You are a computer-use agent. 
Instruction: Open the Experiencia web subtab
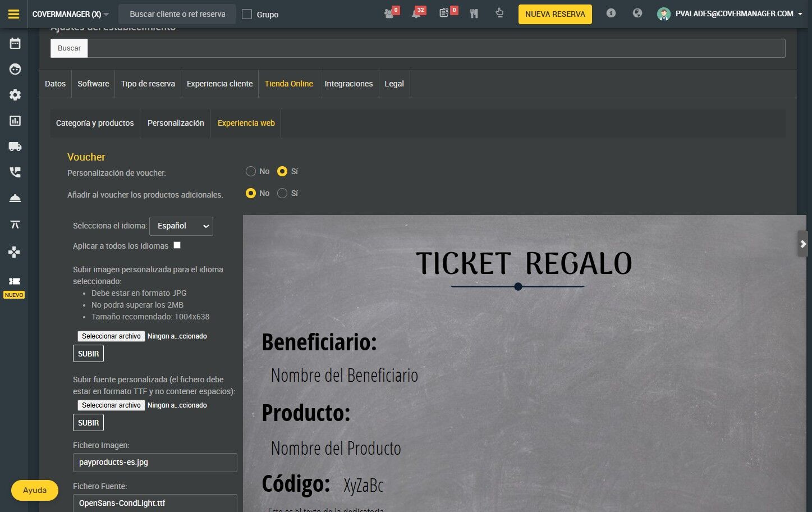click(246, 123)
